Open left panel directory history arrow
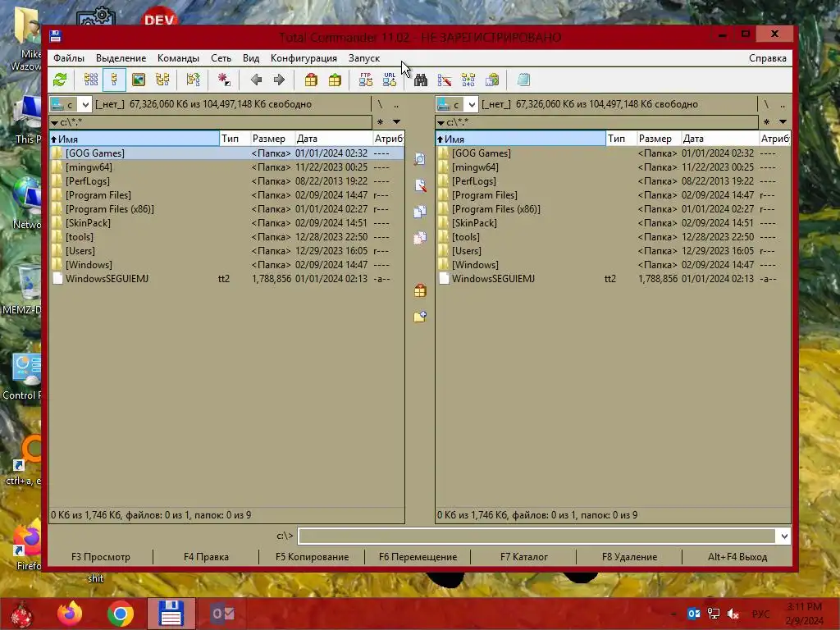Screen dimensions: 840x630 396,121
